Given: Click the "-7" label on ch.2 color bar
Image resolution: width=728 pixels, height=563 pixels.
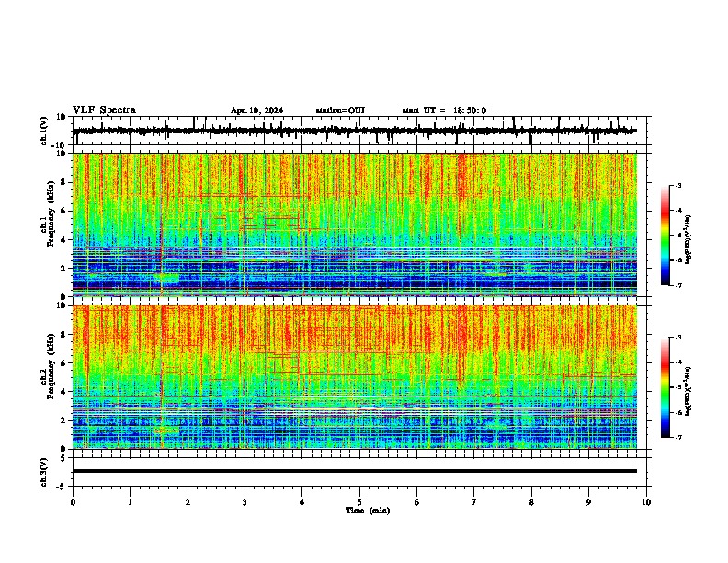Looking at the screenshot, I should click(677, 437).
